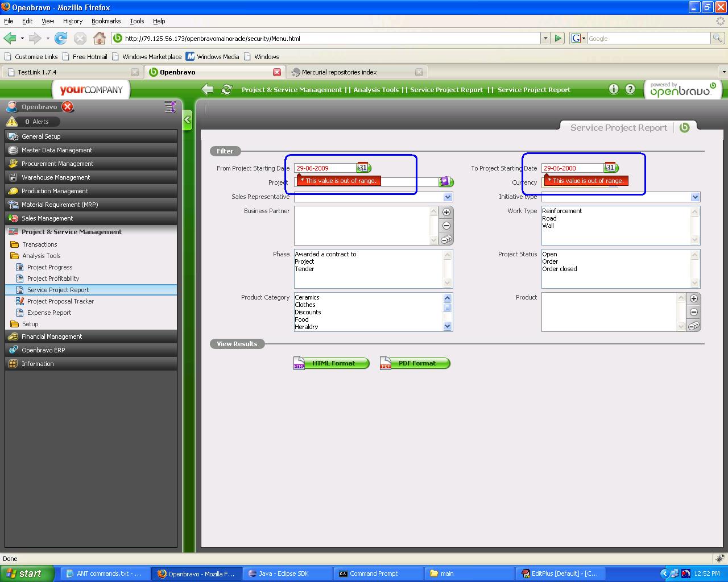Click the Project selector search icon
The height and width of the screenshot is (582, 728).
click(445, 182)
